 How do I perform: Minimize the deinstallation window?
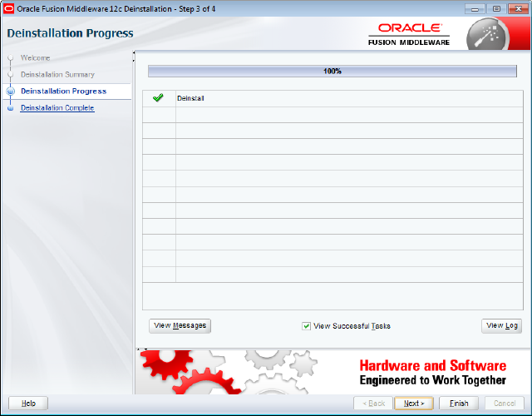point(475,9)
